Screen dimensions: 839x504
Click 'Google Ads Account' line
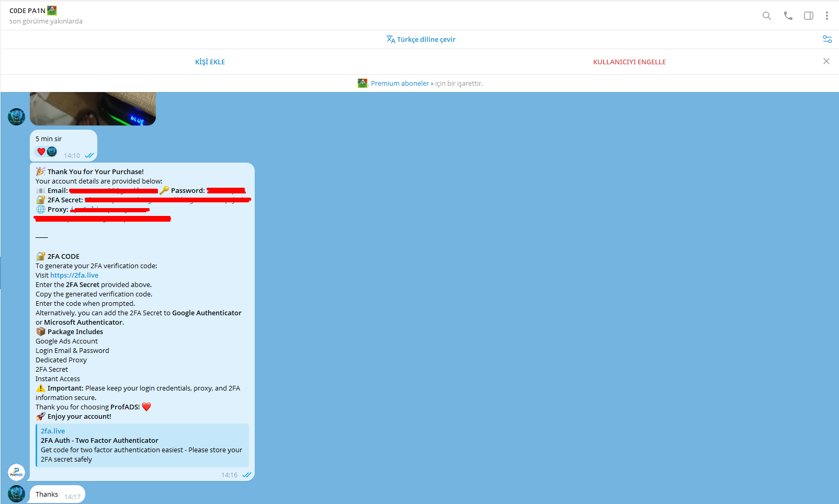(67, 341)
